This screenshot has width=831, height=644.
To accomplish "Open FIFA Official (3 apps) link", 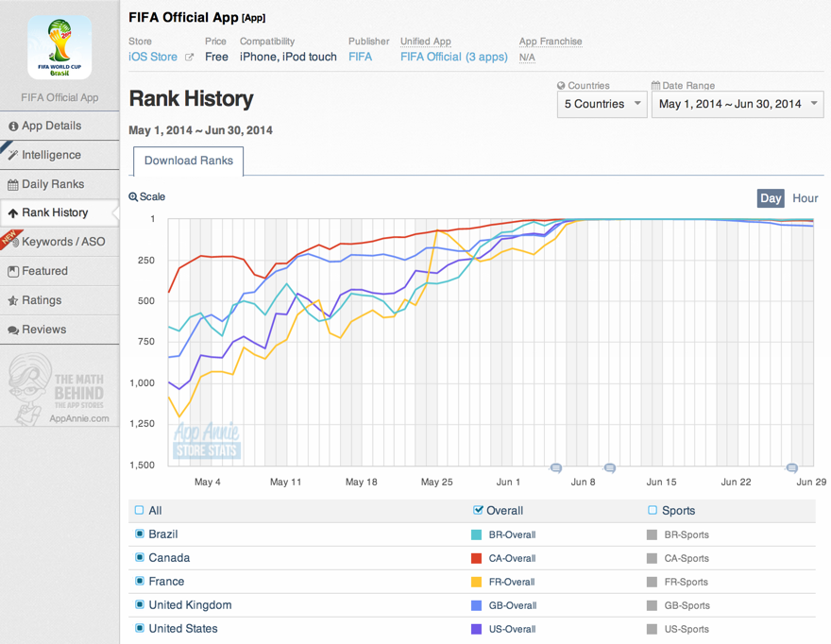I will [453, 57].
